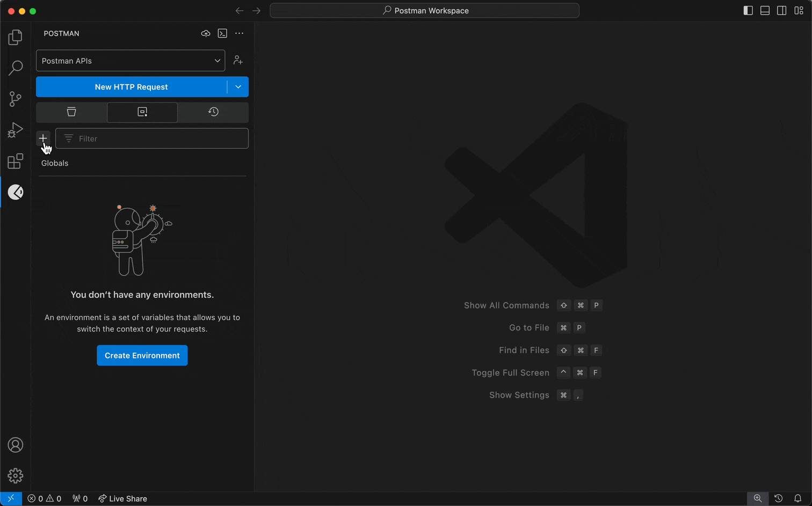
Task: Toggle the Primary Side Bar visibility
Action: 748,10
